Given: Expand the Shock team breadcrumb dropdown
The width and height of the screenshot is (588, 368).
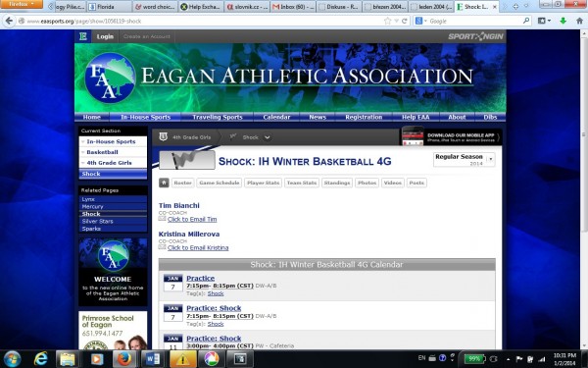Looking at the screenshot, I should point(267,137).
